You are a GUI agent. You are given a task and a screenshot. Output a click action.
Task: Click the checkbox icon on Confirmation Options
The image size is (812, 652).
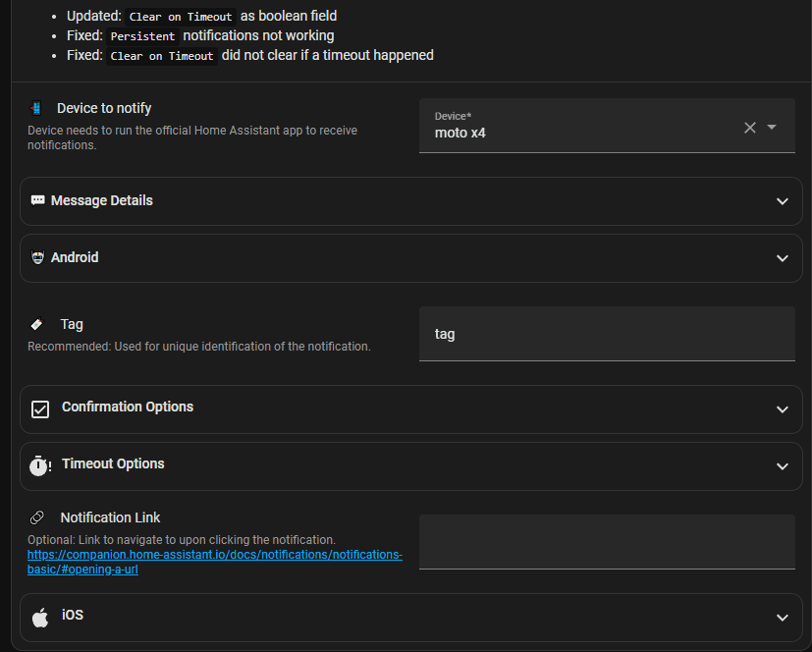40,408
